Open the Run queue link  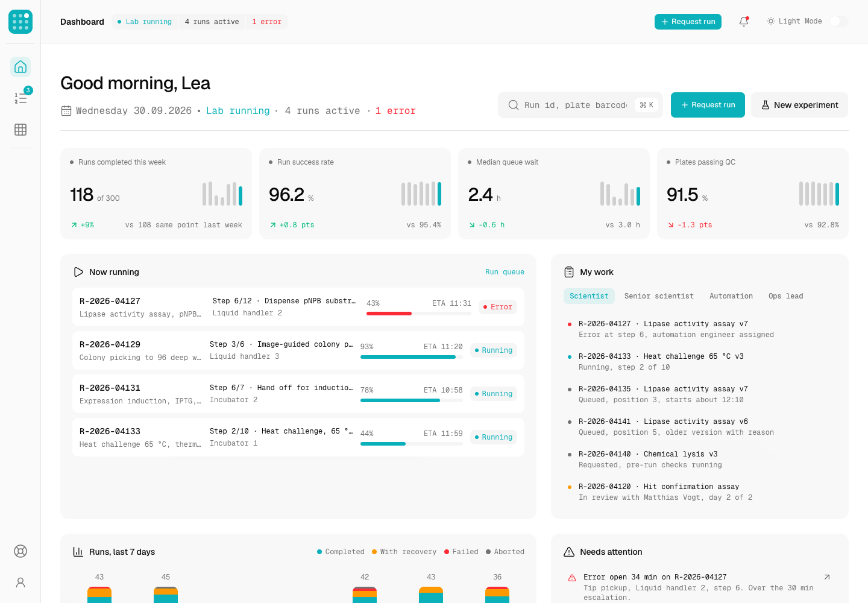click(x=505, y=272)
